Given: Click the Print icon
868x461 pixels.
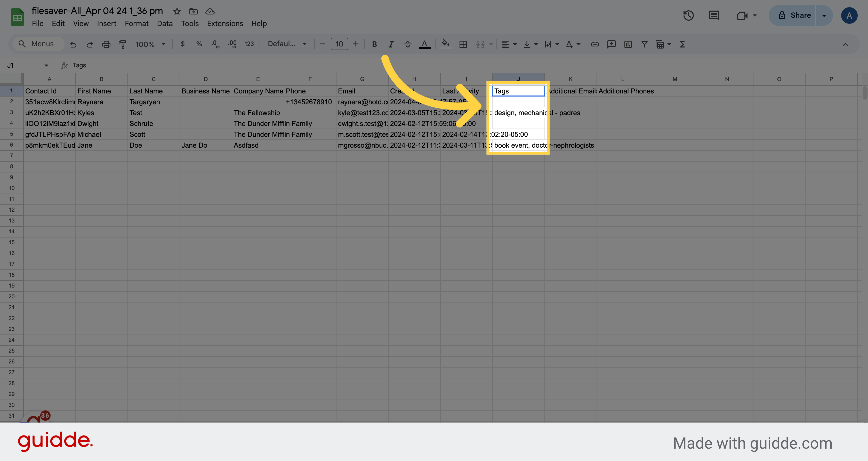Looking at the screenshot, I should click(x=106, y=44).
